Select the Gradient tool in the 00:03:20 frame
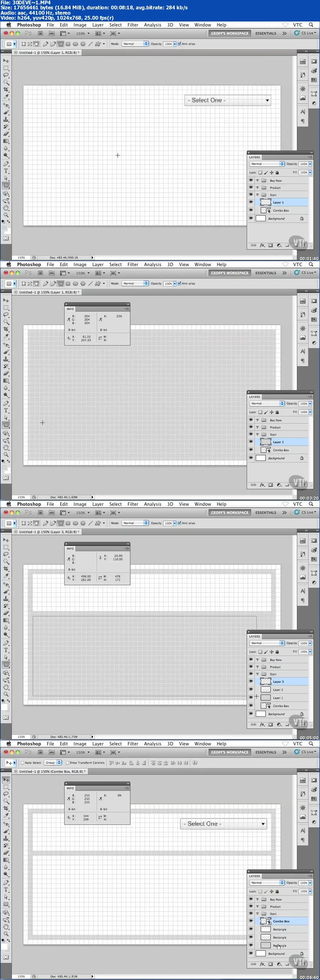 tap(6, 380)
